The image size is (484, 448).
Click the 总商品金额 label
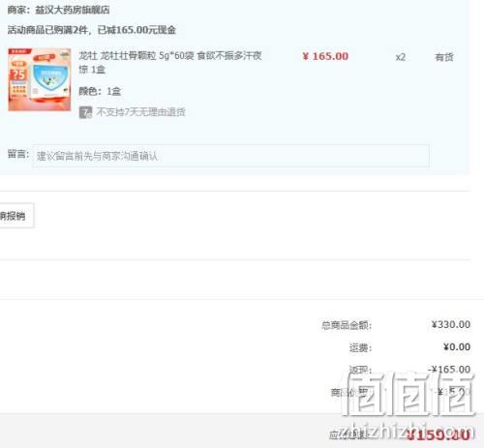[347, 325]
